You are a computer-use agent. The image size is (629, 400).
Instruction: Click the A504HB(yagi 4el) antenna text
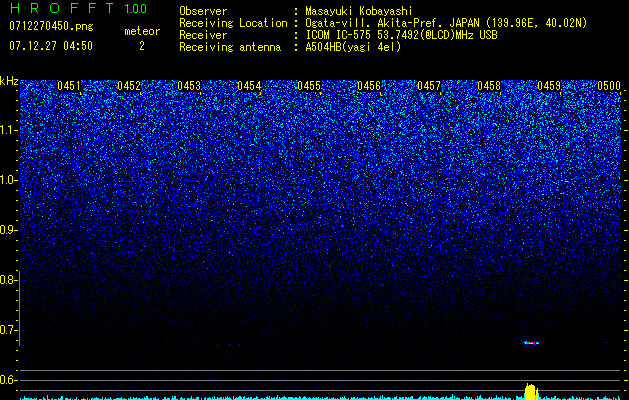pyautogui.click(x=353, y=47)
